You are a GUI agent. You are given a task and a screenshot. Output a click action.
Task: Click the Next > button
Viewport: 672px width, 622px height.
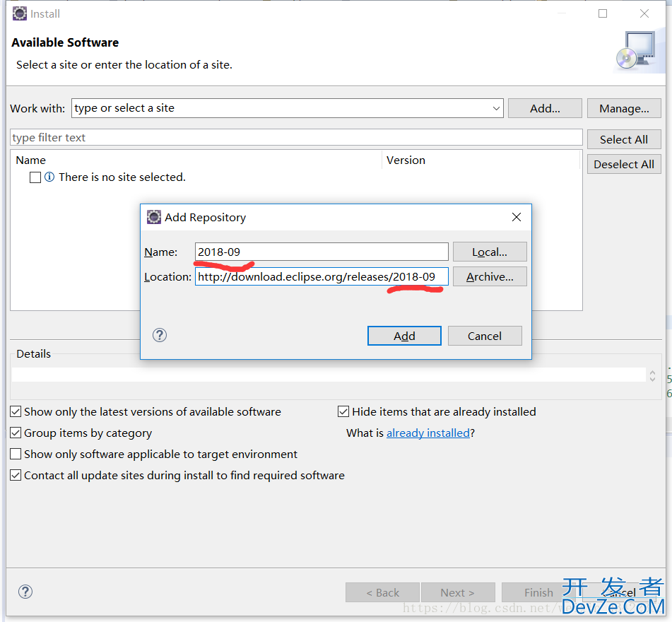458,592
